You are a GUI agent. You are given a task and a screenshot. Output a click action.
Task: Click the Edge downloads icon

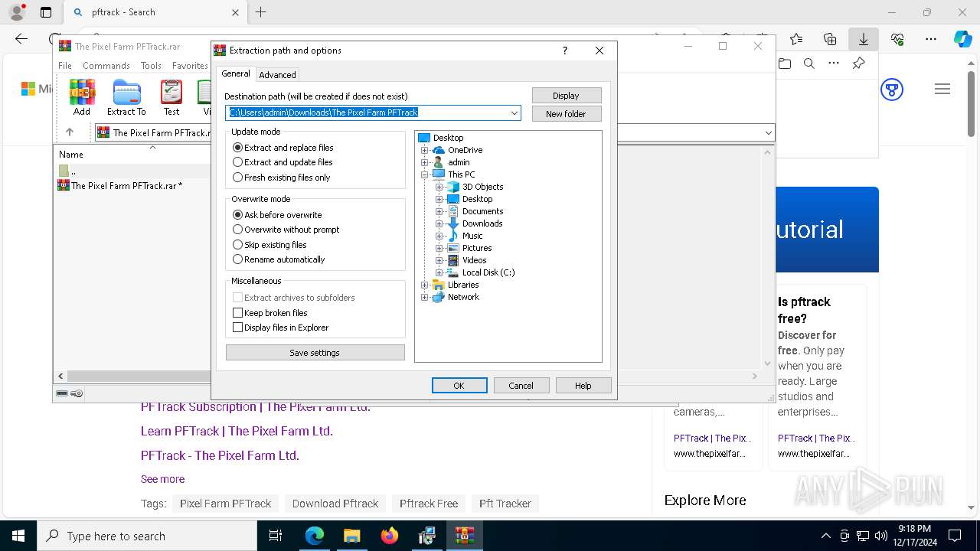coord(864,39)
